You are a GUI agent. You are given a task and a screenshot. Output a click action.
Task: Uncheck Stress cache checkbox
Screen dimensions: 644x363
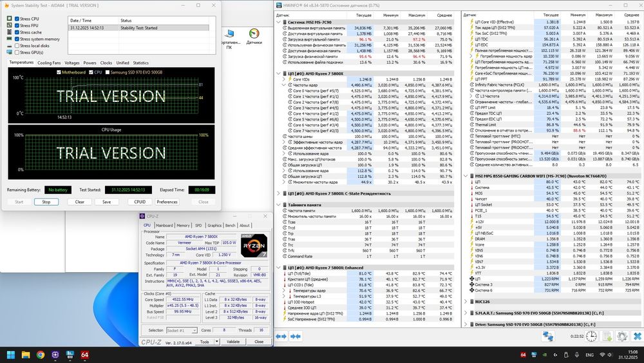click(17, 32)
